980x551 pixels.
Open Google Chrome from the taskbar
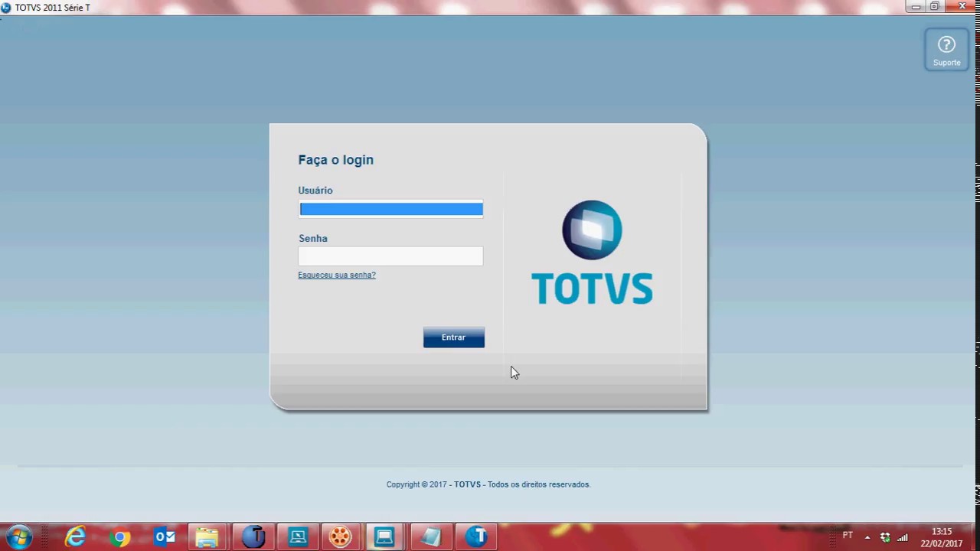(x=119, y=537)
